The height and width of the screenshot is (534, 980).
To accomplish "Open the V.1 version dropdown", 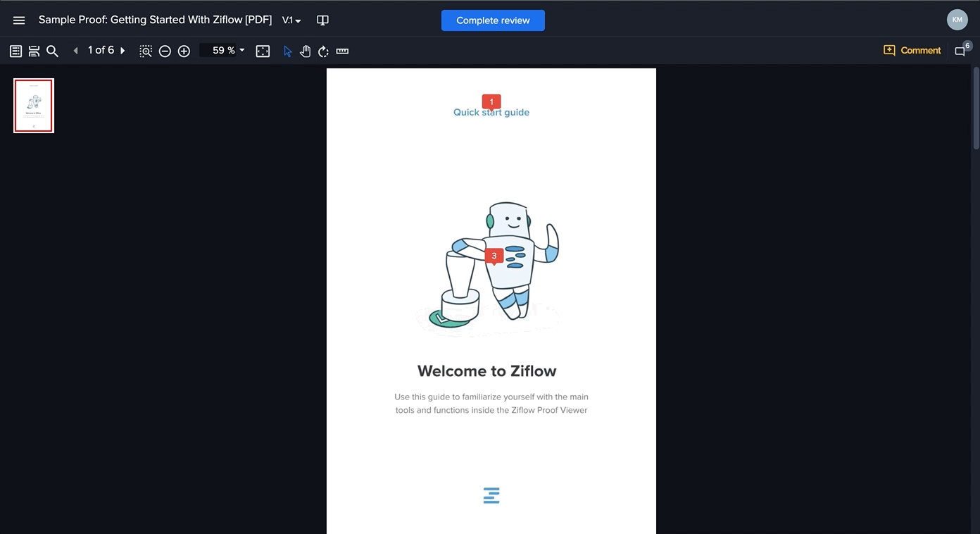I will (x=291, y=20).
